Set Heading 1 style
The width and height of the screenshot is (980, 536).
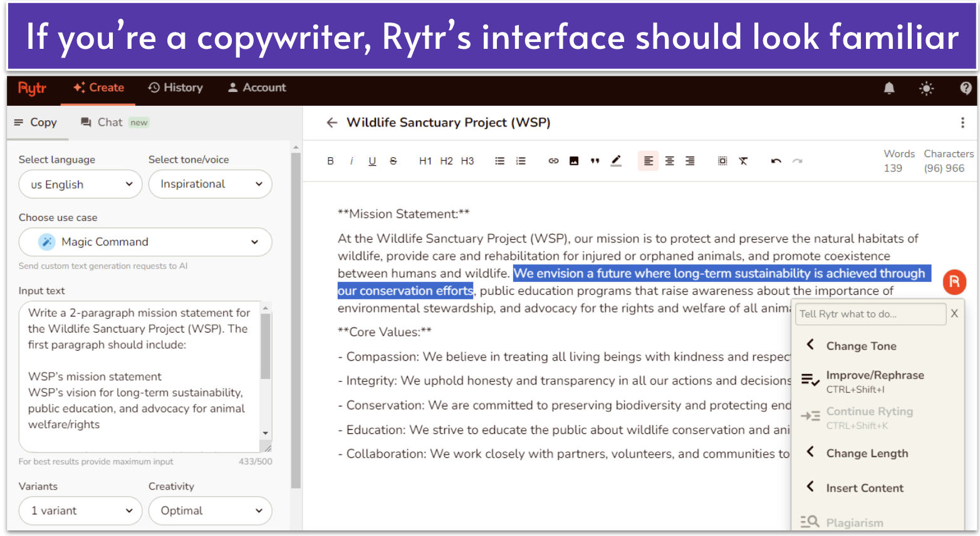(x=425, y=161)
